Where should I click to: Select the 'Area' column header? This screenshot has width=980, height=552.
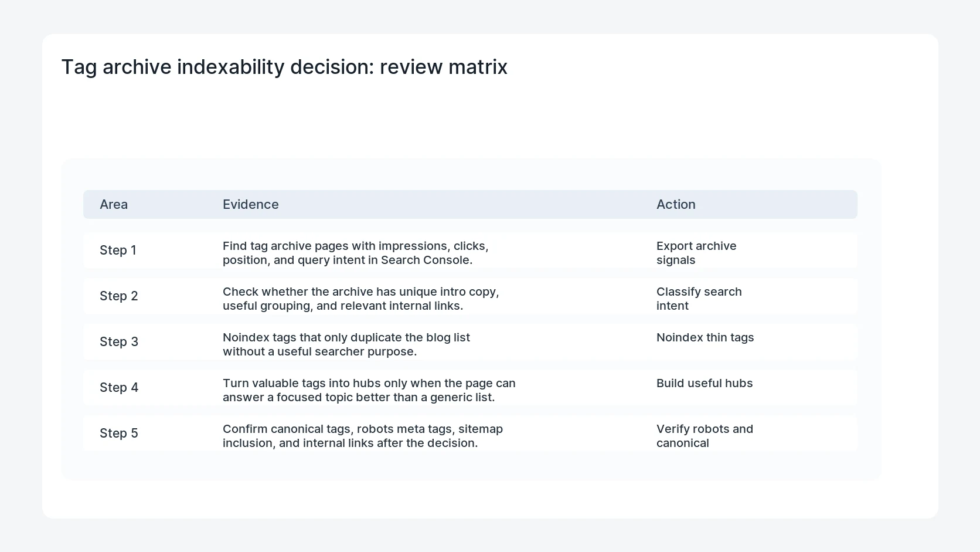point(114,204)
